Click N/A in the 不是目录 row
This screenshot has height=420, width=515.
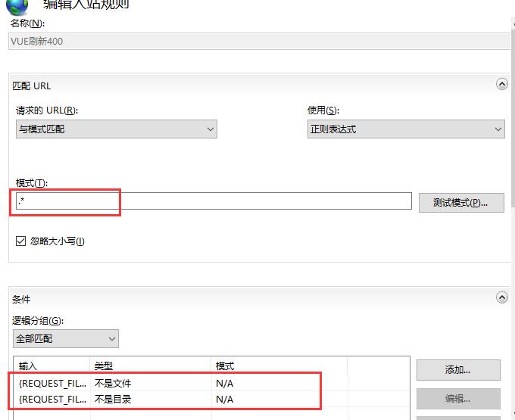click(225, 400)
